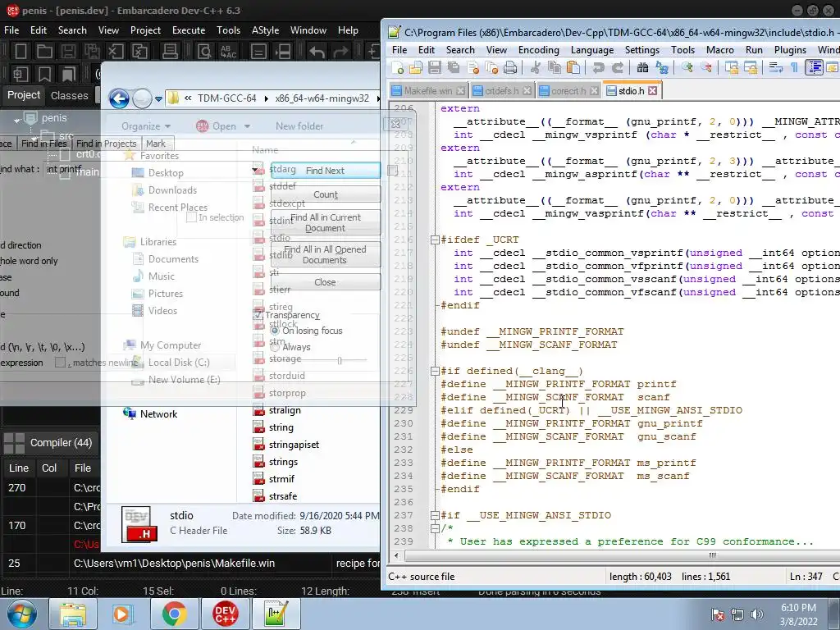Click Undo arrow in Dev-C++ toolbar
840x630 pixels.
point(317,52)
